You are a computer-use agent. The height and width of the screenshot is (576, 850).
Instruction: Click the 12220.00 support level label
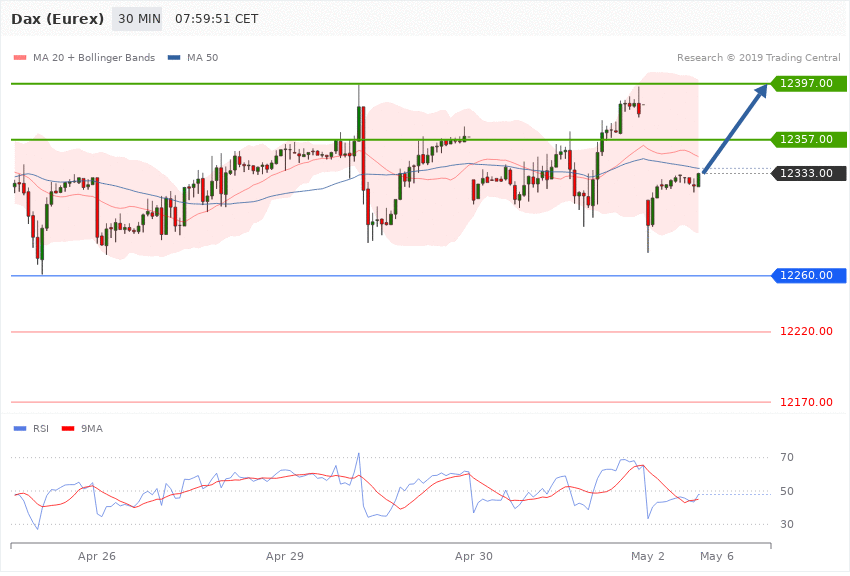[x=806, y=331]
